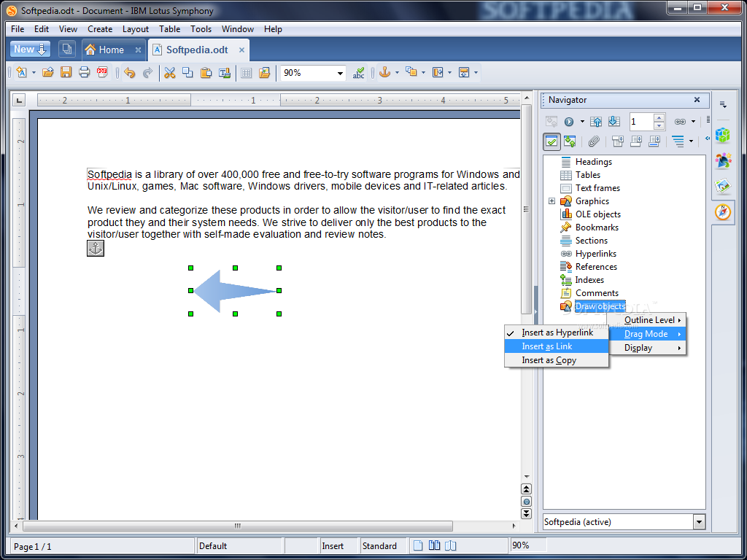Screen dimensions: 747x560
Task: Cut the selection with the scissors icon
Action: click(169, 72)
